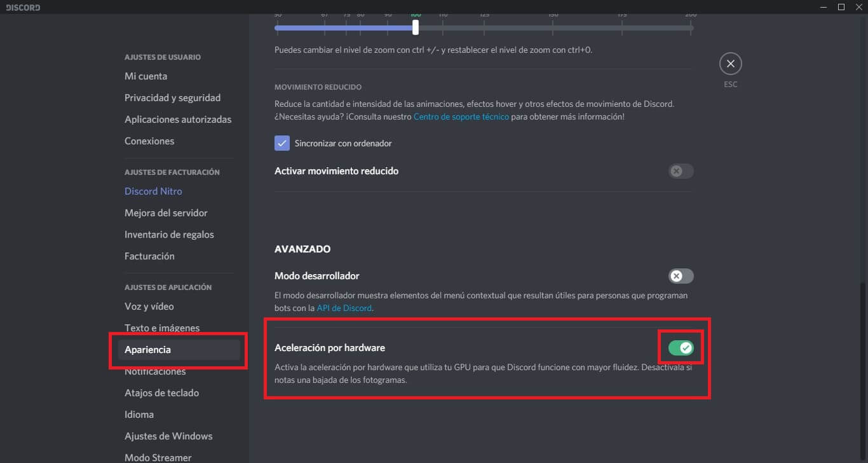Screen dimensions: 868x463
Task: Toggle Activar movimiento reducido switch
Action: (x=681, y=171)
